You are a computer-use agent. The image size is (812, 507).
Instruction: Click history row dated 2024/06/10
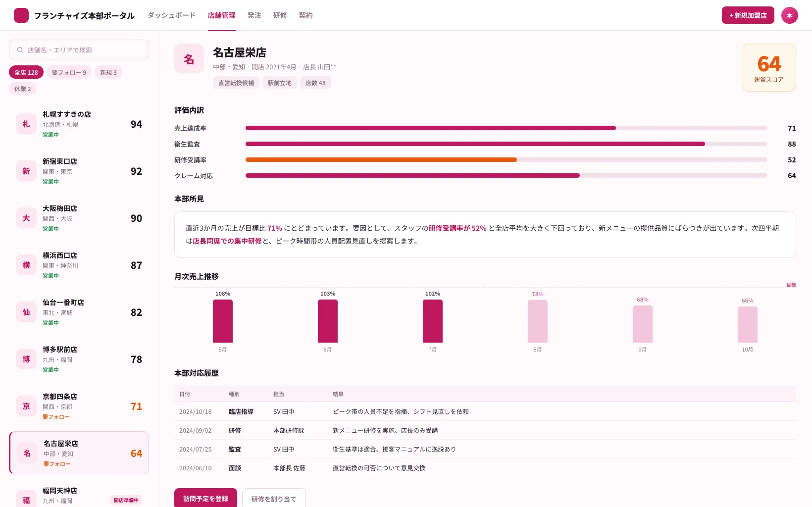coord(485,468)
